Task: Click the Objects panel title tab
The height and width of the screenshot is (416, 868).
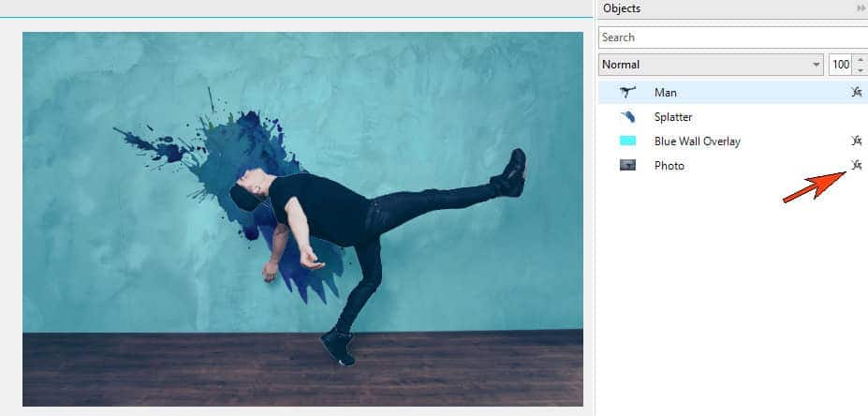Action: tap(622, 8)
